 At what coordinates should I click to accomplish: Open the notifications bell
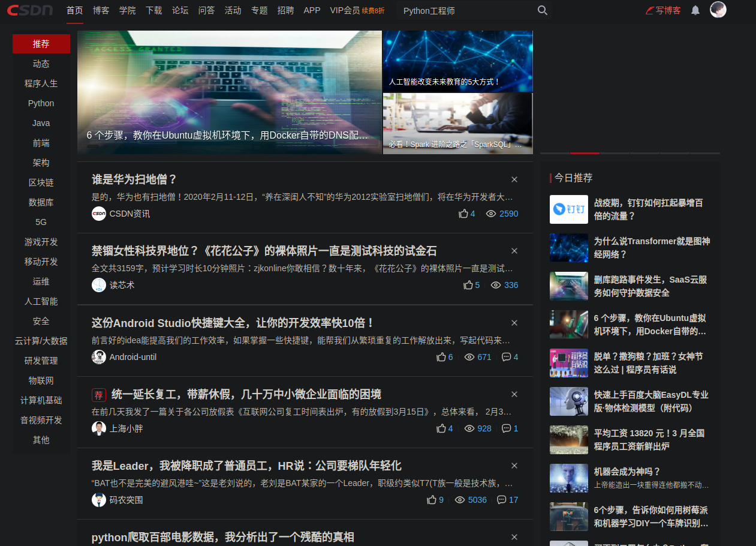click(x=695, y=10)
